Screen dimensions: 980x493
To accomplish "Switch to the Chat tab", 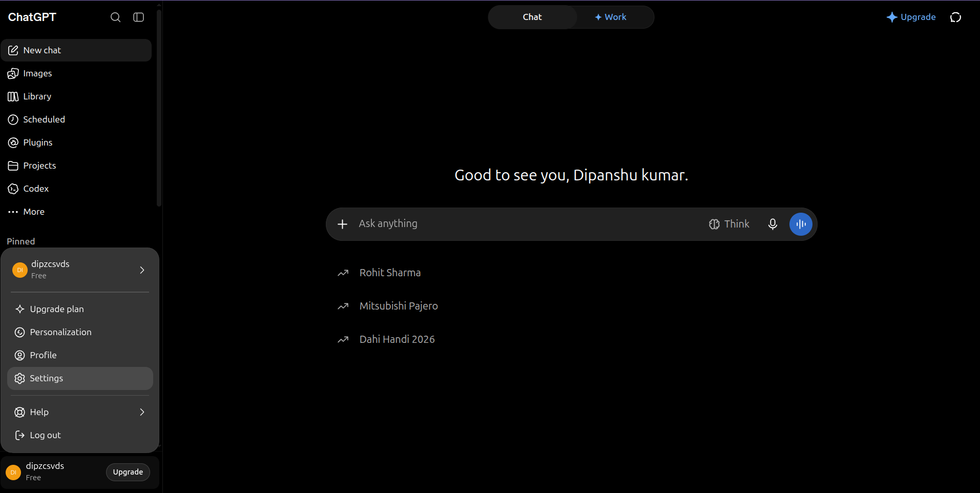I will point(532,17).
